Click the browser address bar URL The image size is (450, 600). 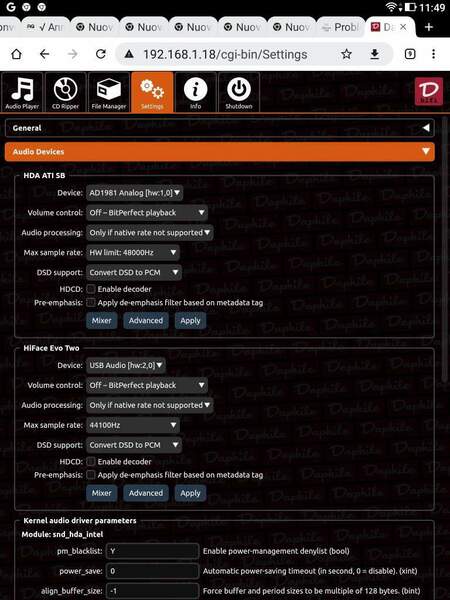tap(225, 54)
